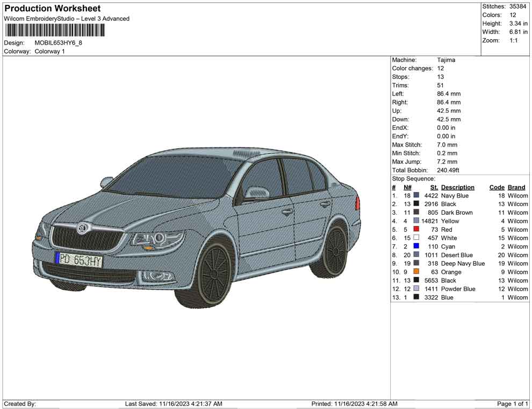This screenshot has width=532, height=409.
Task: Click the Powder Blue swatch in row 12
Action: pos(417,289)
